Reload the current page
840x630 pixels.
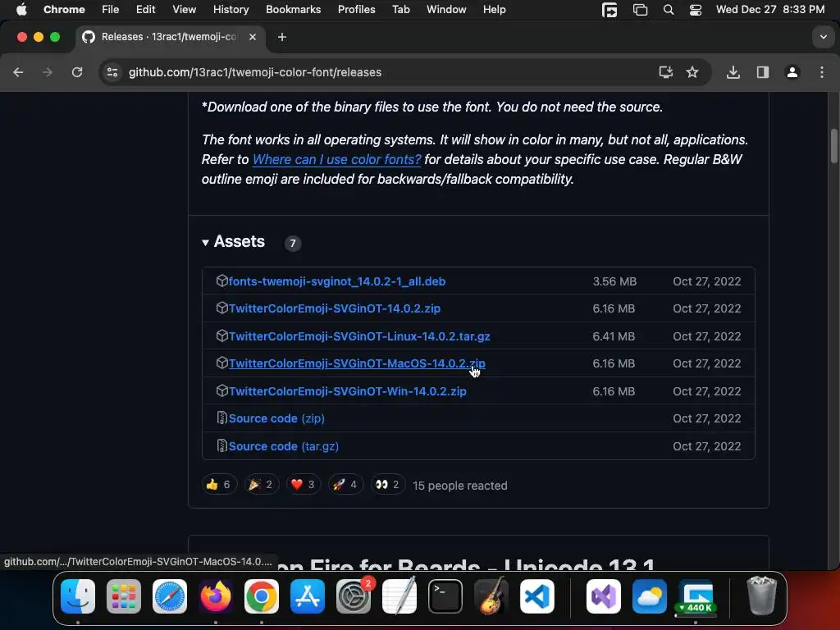tap(77, 72)
